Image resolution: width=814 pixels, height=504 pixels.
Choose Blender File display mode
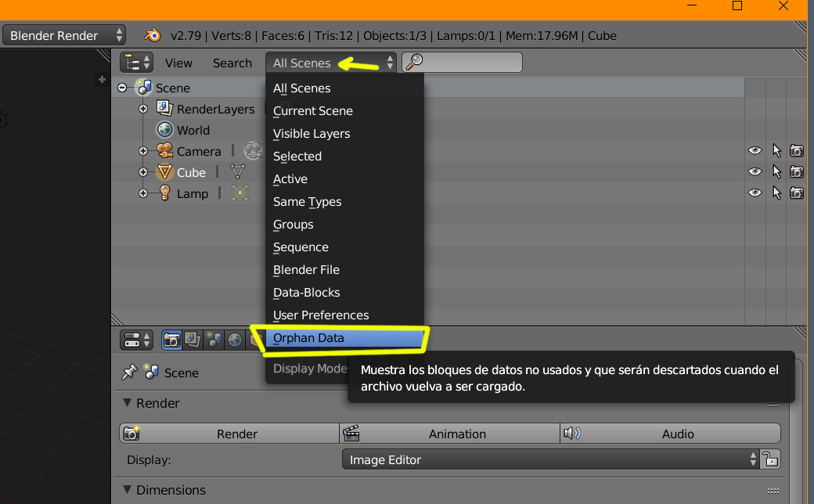pyautogui.click(x=344, y=270)
